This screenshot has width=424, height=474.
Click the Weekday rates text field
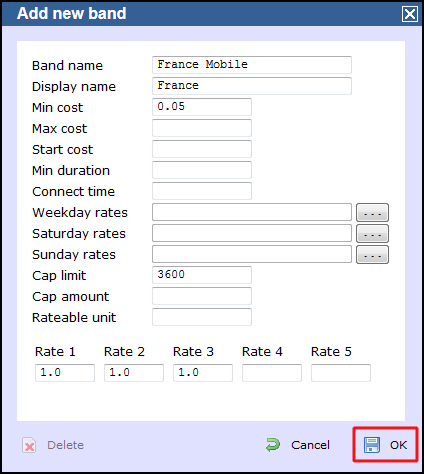[x=252, y=212]
